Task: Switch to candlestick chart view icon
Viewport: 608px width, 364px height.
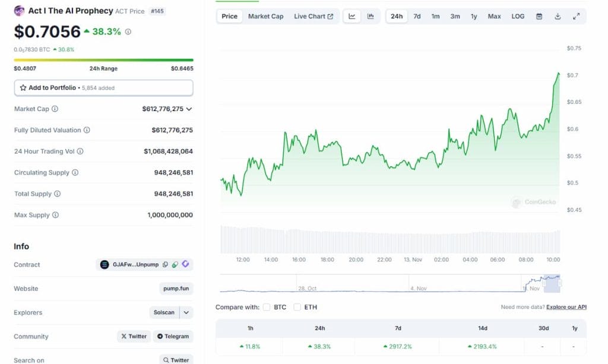Action: tap(370, 16)
